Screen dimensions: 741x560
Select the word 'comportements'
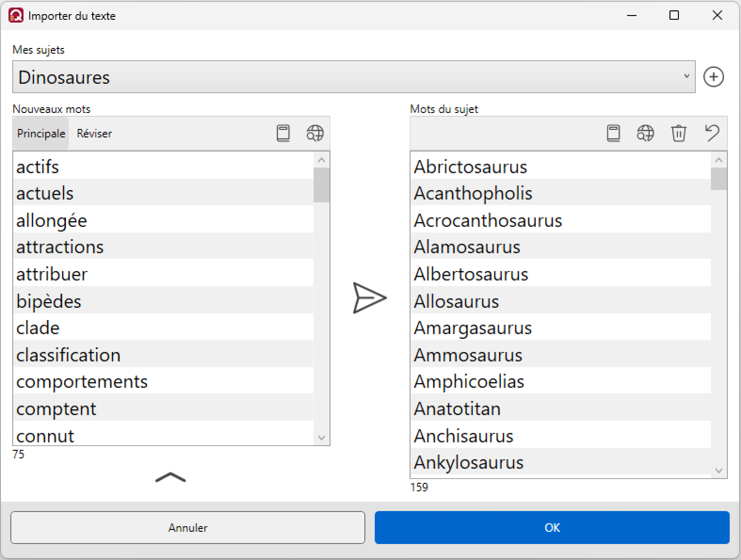click(x=163, y=381)
